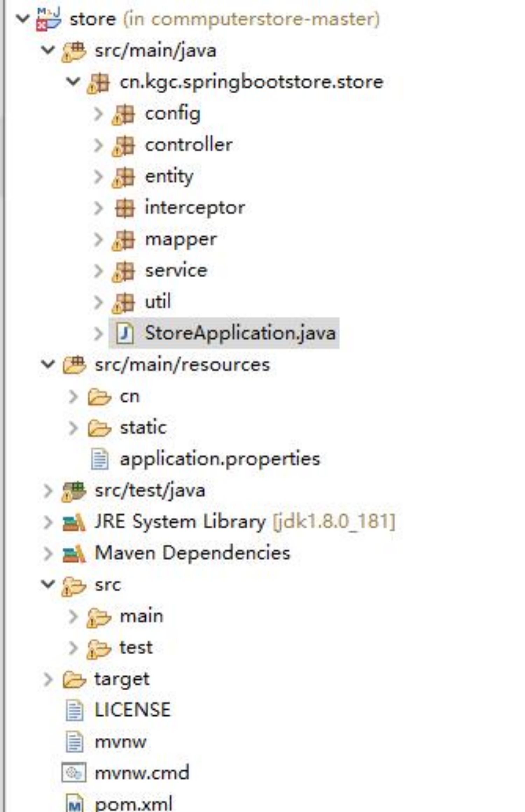Expand the interceptor package
This screenshot has width=525, height=812.
click(99, 208)
